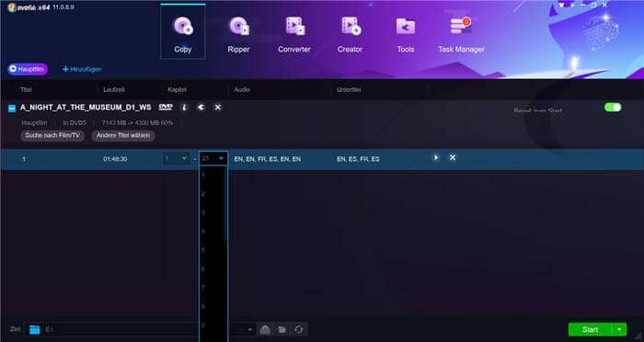Screen dimensions: 644x342
Task: Remove the A_NIGHT_AT_THE_MUSEUM source with X icon
Action: click(x=218, y=108)
